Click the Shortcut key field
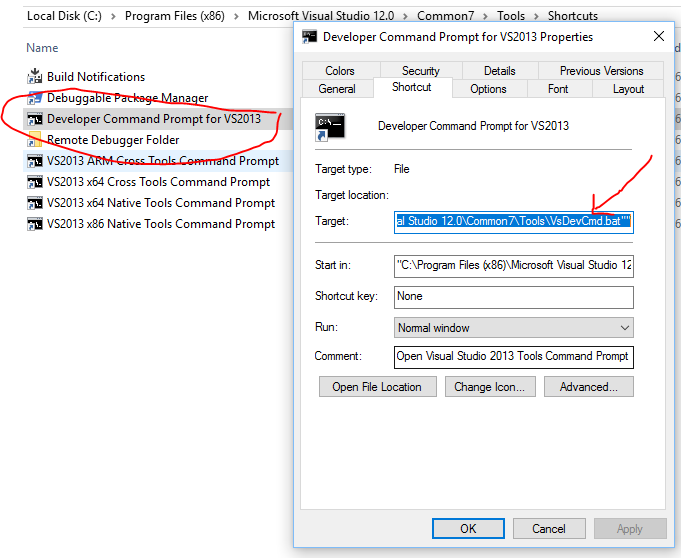The image size is (681, 558). pos(514,297)
